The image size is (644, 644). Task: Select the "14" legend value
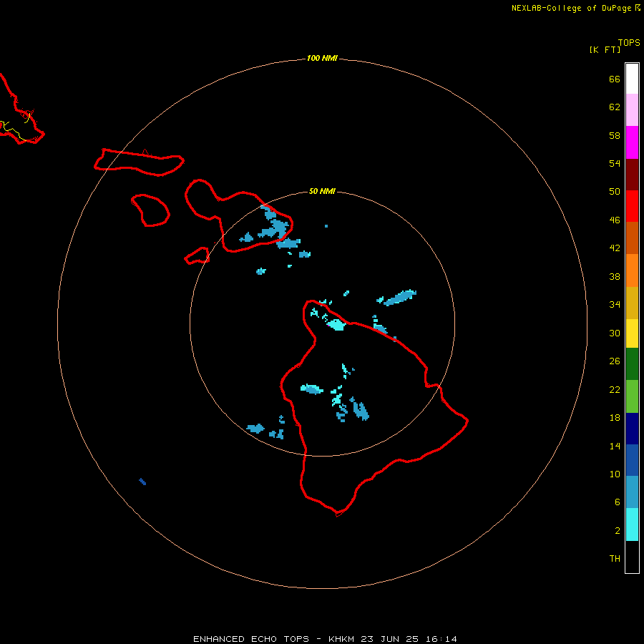click(615, 446)
